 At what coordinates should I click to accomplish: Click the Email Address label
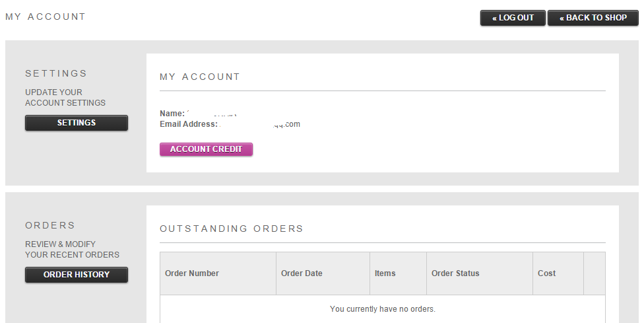189,124
